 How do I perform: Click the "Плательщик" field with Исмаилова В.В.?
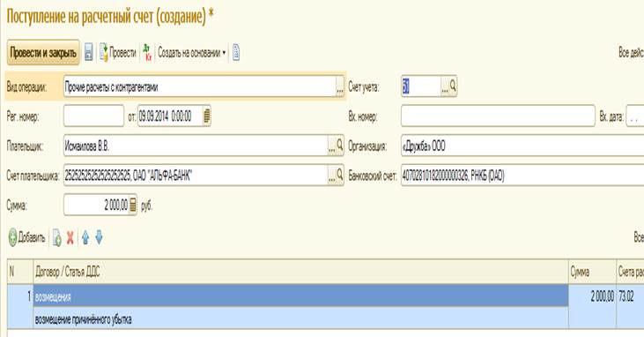(196, 146)
